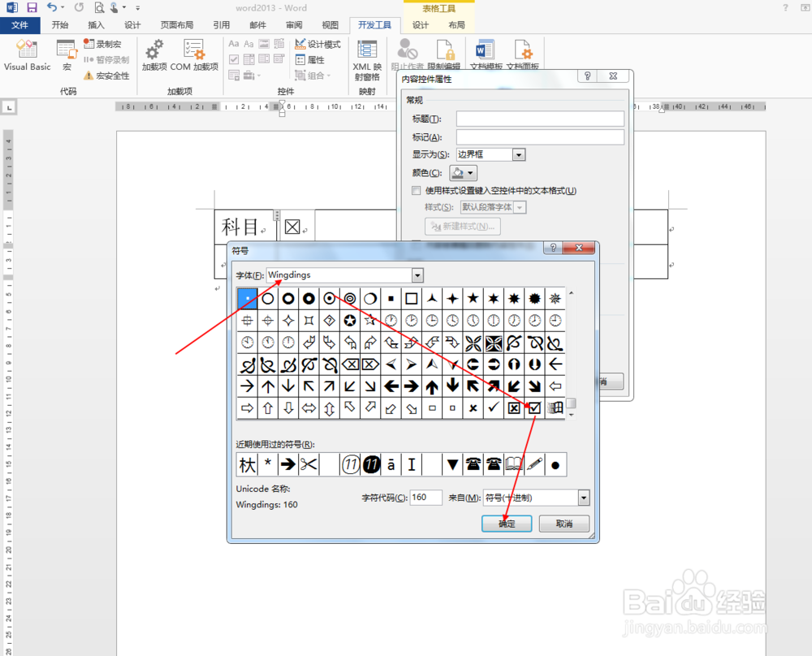Open the Wingdings 字体 dropdown
The width and height of the screenshot is (812, 656).
(x=417, y=275)
